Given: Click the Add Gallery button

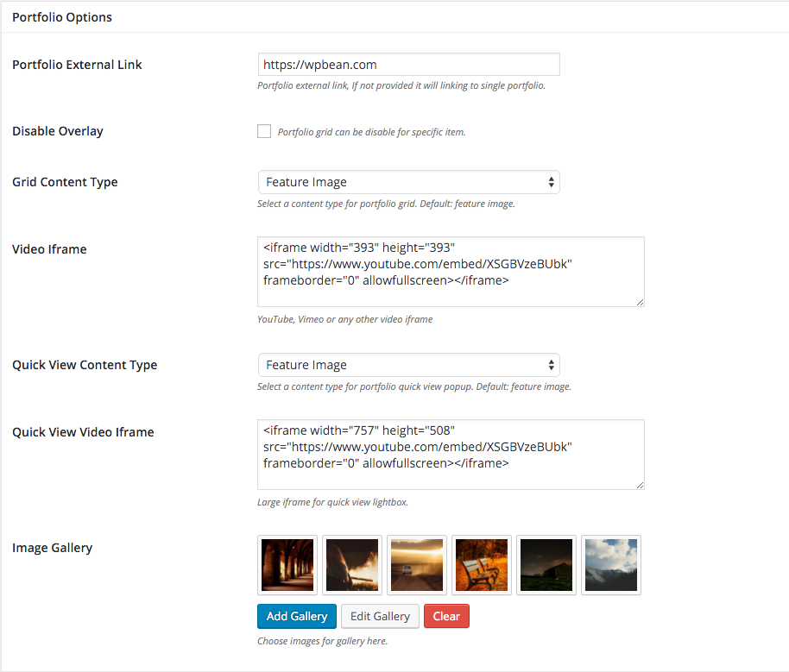Looking at the screenshot, I should tap(297, 616).
